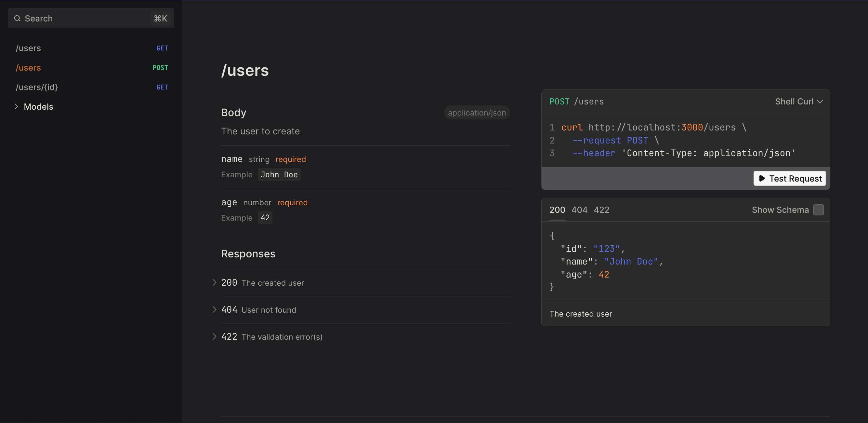
Task: Click 'The user to create' description
Action: click(260, 131)
